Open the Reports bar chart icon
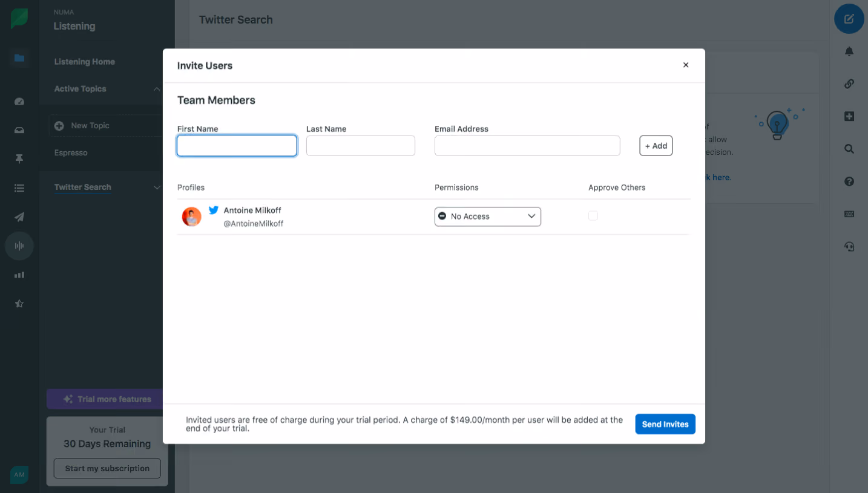The image size is (868, 493). (19, 275)
